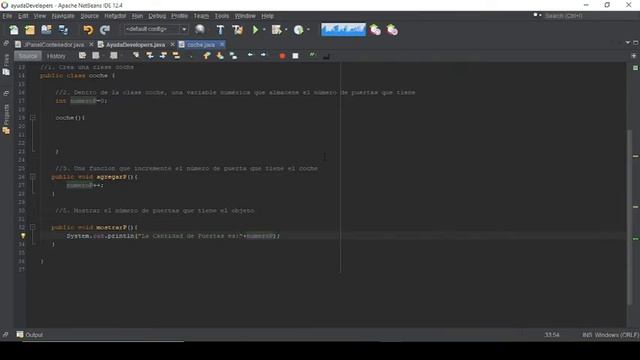The image size is (640, 360).
Task: Click the Redo arrow icon
Action: pyautogui.click(x=105, y=30)
